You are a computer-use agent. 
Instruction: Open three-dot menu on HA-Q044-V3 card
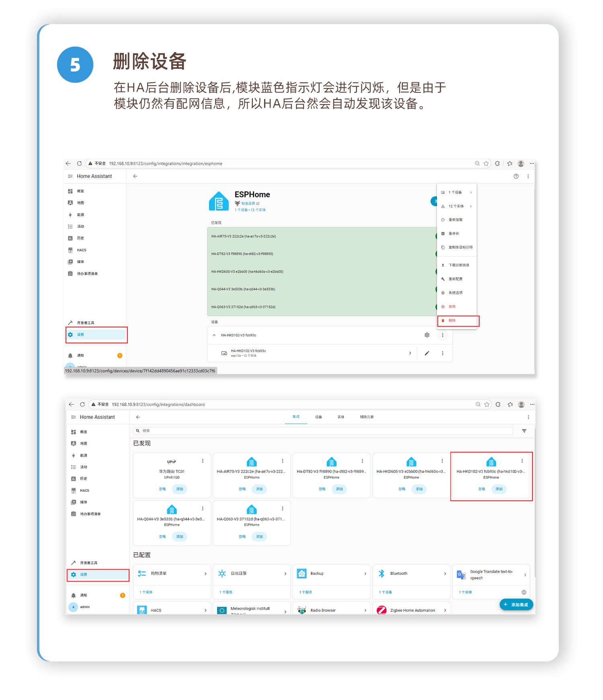[x=203, y=508]
